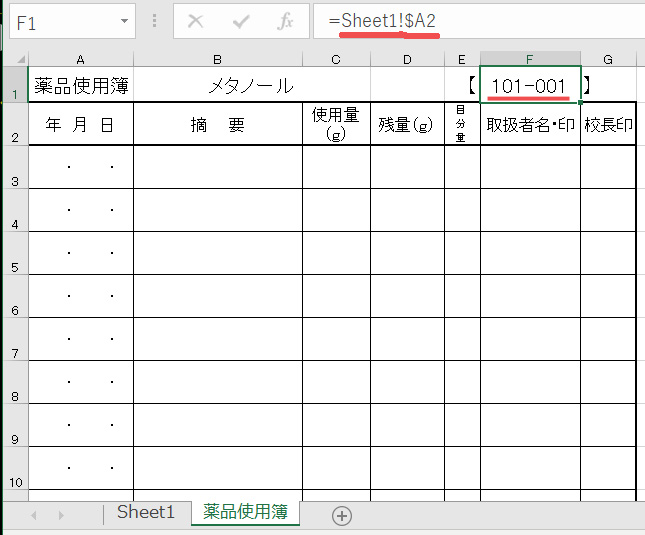645x535 pixels.
Task: Select column F header
Action: (x=529, y=60)
